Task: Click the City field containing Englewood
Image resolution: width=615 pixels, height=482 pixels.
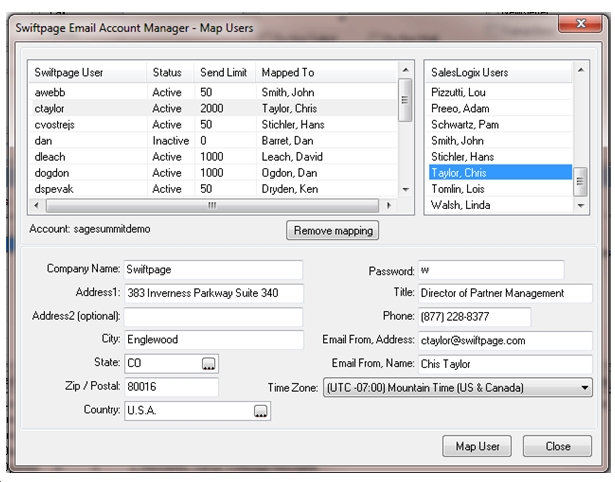Action: click(x=214, y=340)
